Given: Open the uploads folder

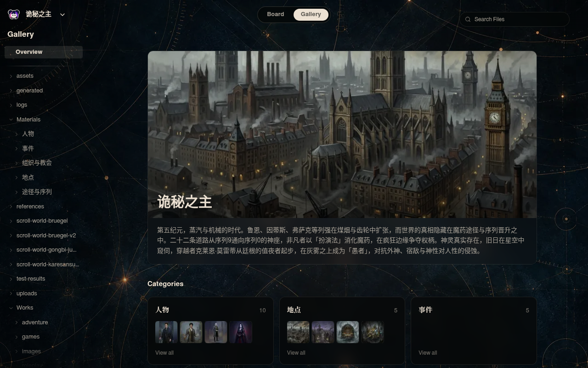Looking at the screenshot, I should point(27,293).
